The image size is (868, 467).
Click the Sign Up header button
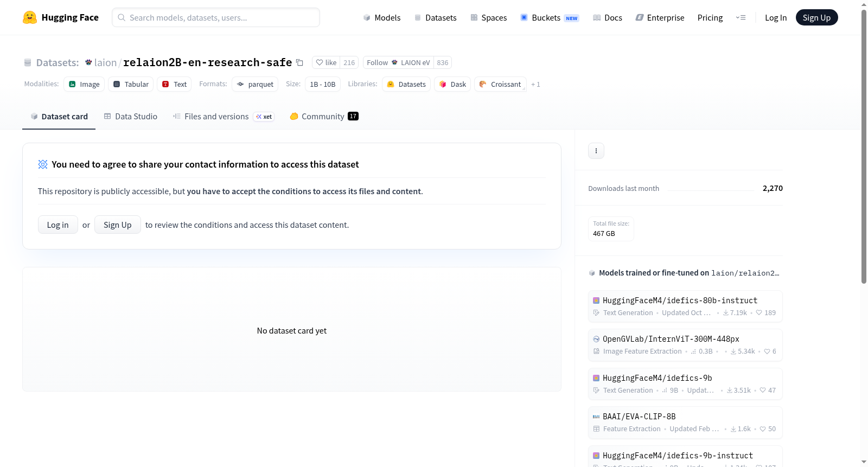click(x=816, y=17)
